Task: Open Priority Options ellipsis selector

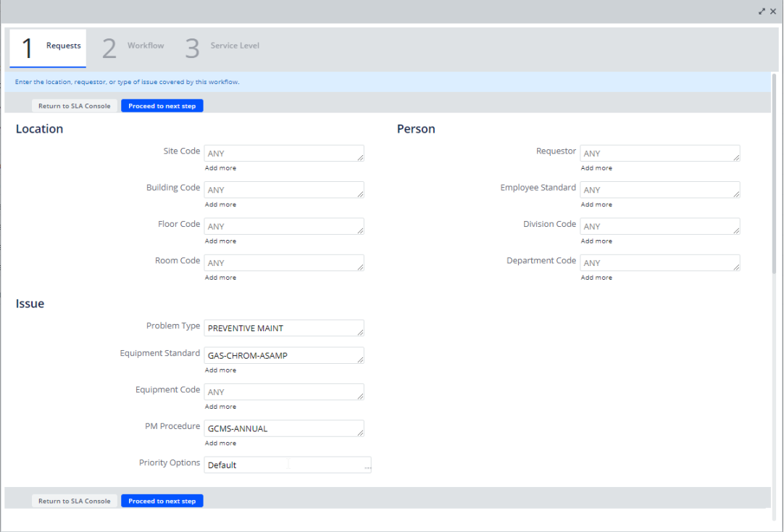Action: pyautogui.click(x=367, y=466)
